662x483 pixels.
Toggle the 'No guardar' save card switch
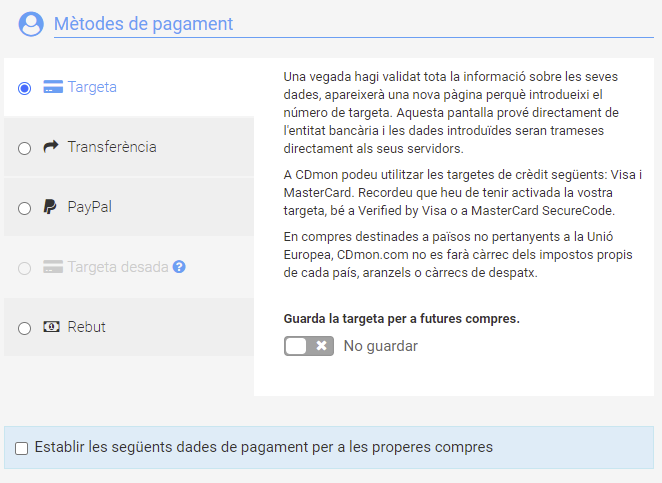(x=309, y=346)
